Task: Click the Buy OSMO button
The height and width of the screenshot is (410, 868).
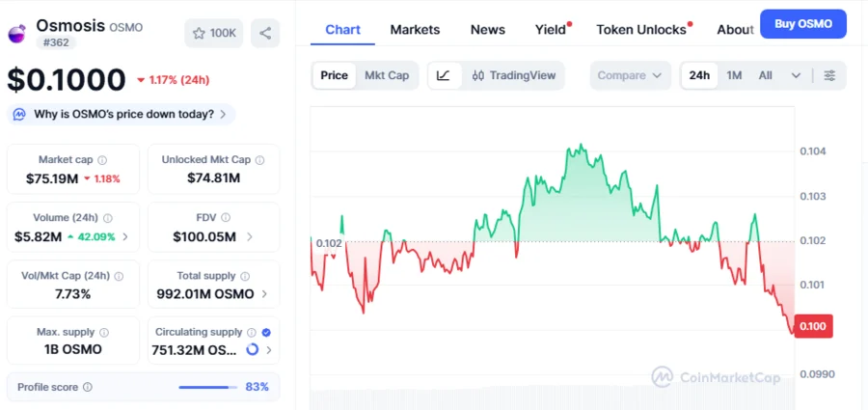Action: pos(802,23)
